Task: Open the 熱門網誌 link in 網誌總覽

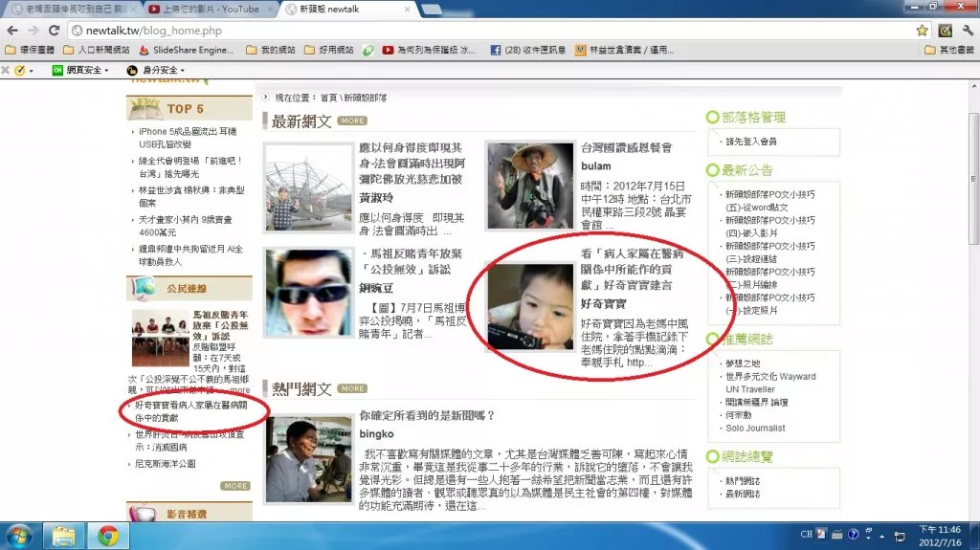Action: coord(743,481)
